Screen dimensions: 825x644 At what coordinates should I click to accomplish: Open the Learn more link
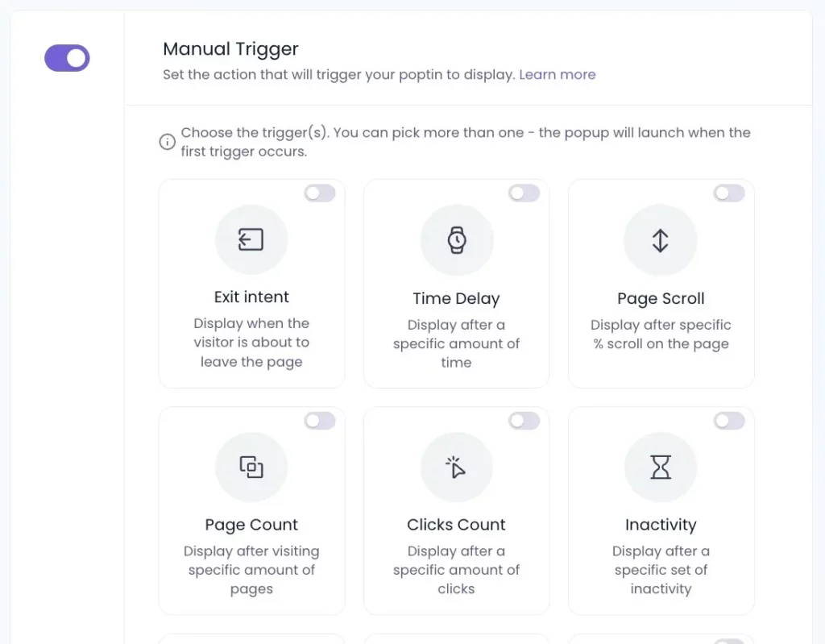tap(558, 74)
